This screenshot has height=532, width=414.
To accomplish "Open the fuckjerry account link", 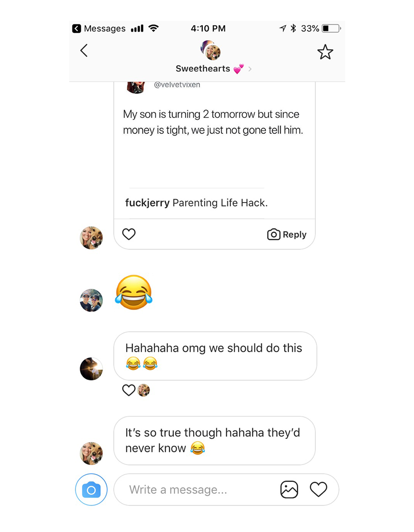I will pyautogui.click(x=147, y=203).
